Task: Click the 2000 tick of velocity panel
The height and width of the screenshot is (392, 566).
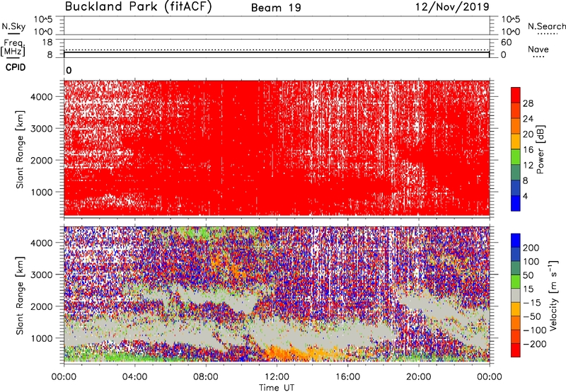Action: pos(41,306)
